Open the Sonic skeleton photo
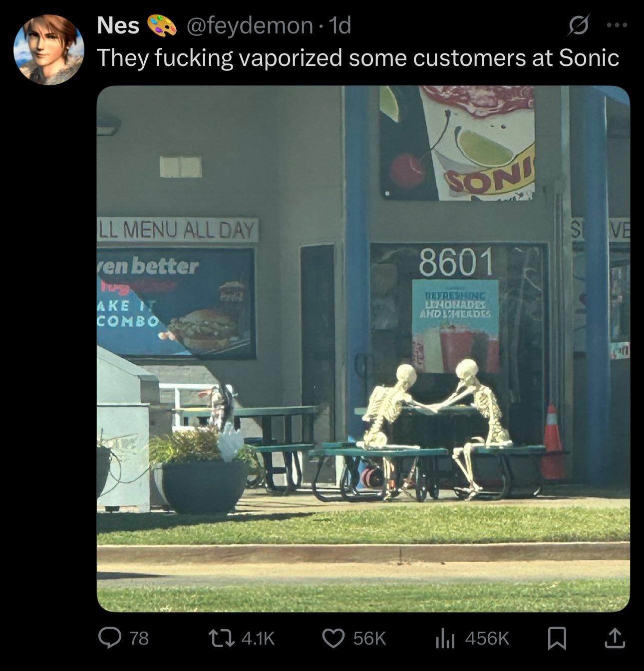The height and width of the screenshot is (671, 644). pos(363,349)
